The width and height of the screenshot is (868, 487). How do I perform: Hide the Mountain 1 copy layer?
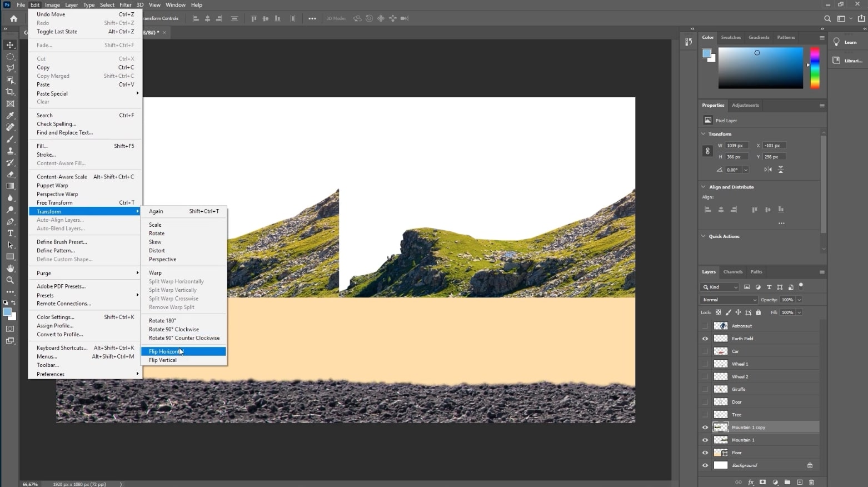click(705, 427)
